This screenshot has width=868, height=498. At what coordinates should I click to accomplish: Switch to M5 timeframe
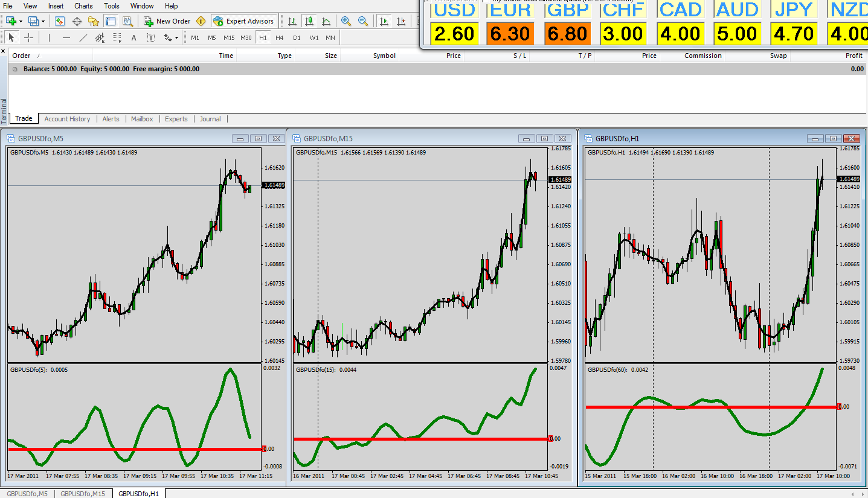point(212,37)
